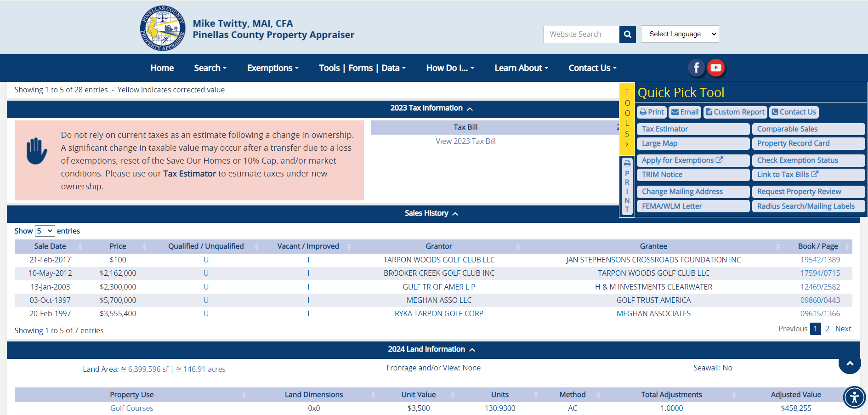Open the Tax Estimator tool button
Viewport: 868px width, 415px height.
(693, 129)
